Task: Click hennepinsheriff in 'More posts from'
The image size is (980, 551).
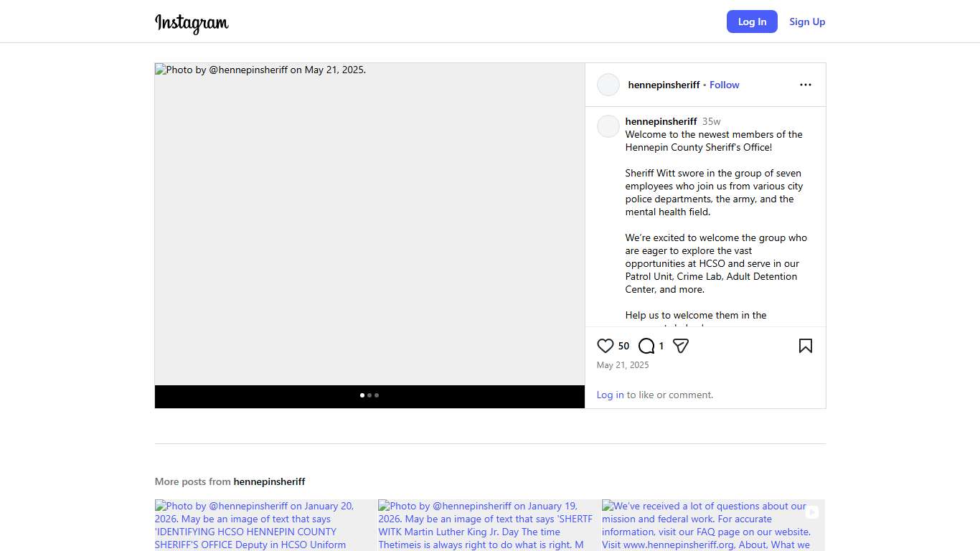Action: pyautogui.click(x=269, y=481)
